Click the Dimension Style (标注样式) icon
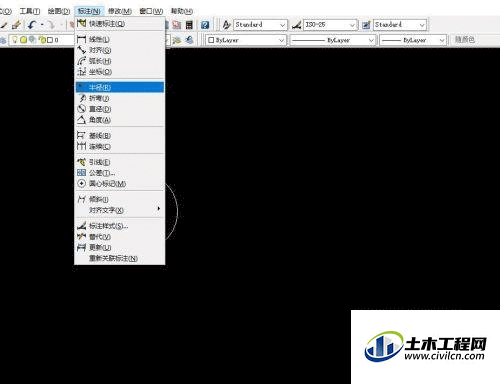Image resolution: width=500 pixels, height=384 pixels. [x=81, y=226]
